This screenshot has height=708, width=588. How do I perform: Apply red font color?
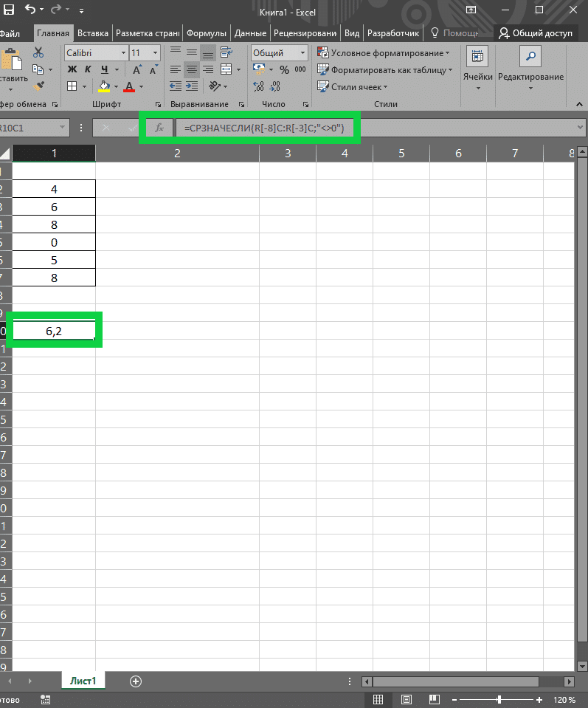(x=129, y=86)
